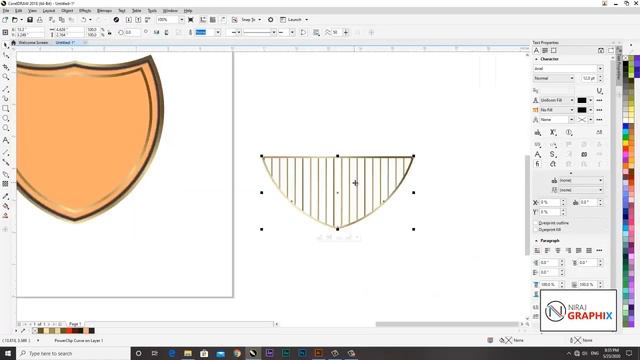Select the Text tool
This screenshot has height=360, width=640.
pyautogui.click(x=6, y=140)
